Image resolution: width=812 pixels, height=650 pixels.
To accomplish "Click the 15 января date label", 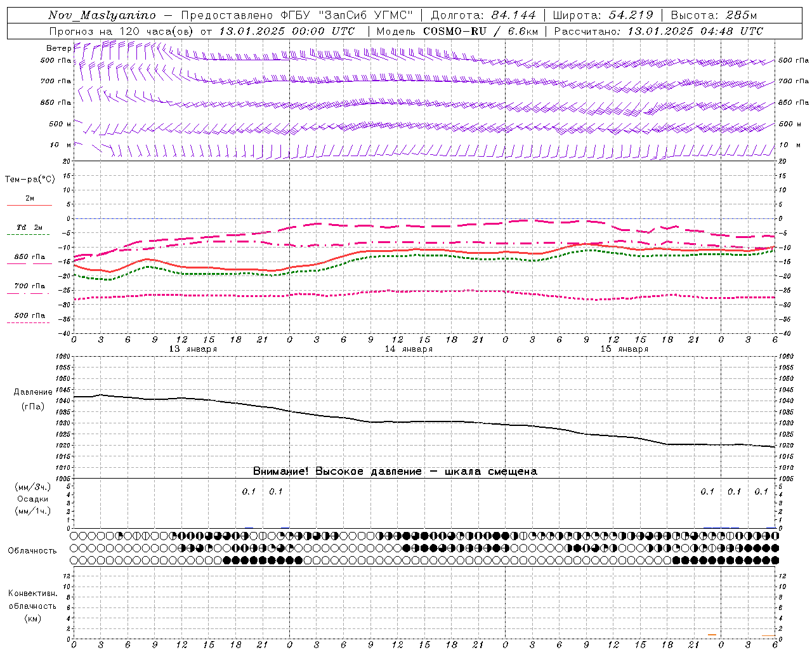I will (624, 349).
